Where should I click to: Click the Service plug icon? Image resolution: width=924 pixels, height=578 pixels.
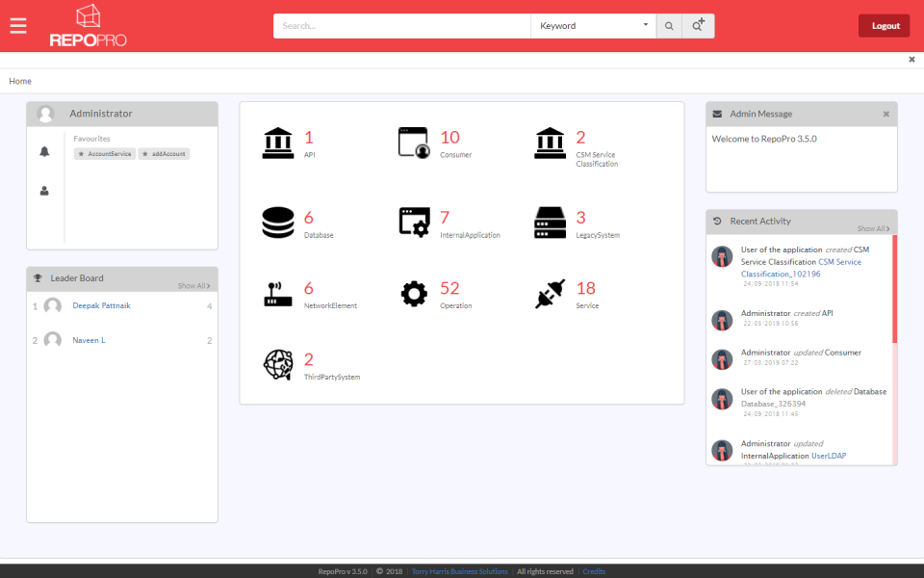tap(550, 294)
